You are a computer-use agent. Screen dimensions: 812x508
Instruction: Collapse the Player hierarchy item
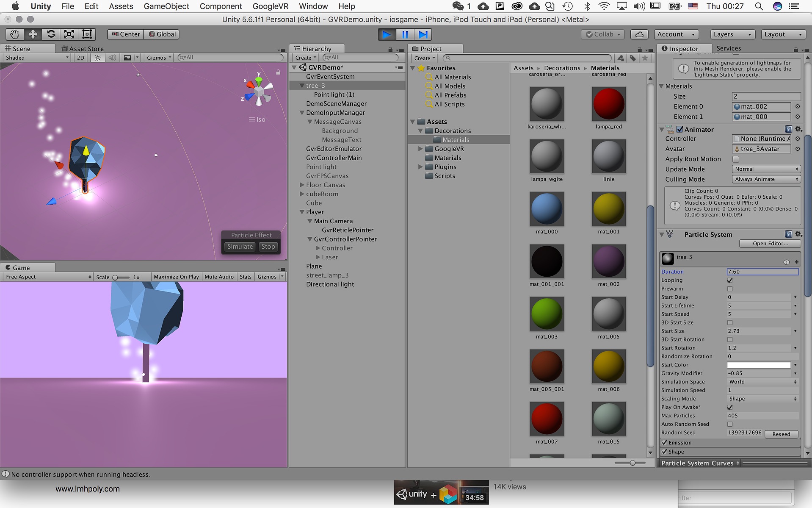(302, 212)
